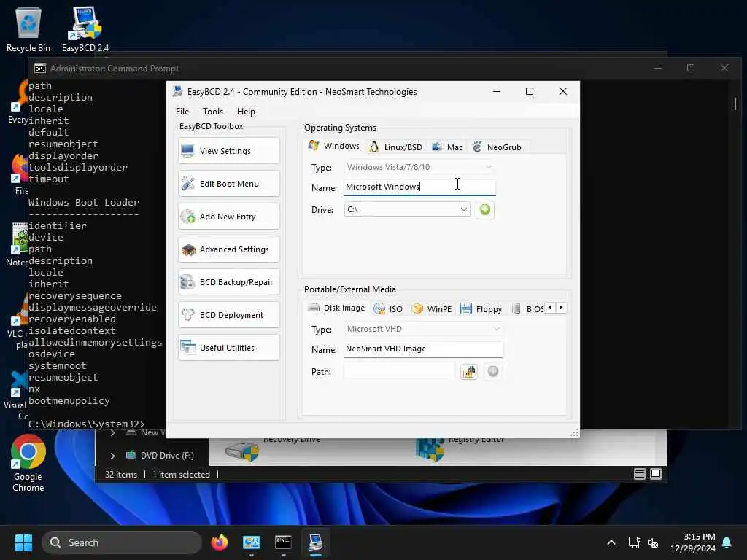Click the network status tray icon

[634, 542]
